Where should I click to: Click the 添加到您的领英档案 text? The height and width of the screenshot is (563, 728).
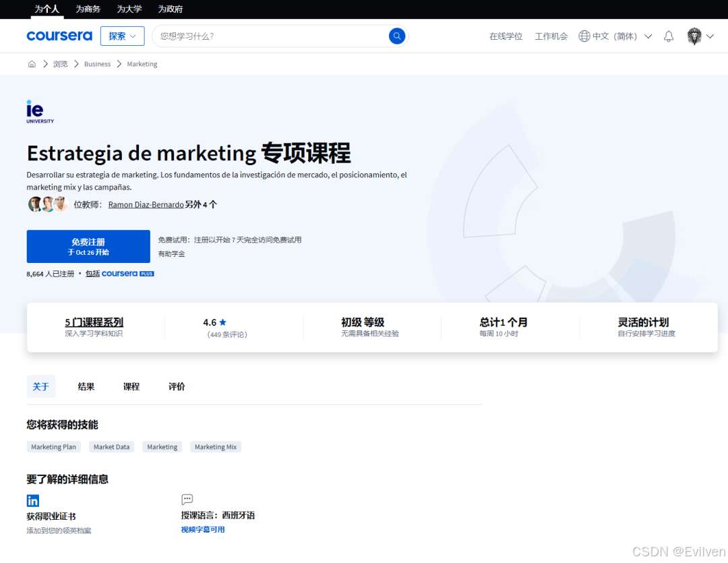point(59,531)
